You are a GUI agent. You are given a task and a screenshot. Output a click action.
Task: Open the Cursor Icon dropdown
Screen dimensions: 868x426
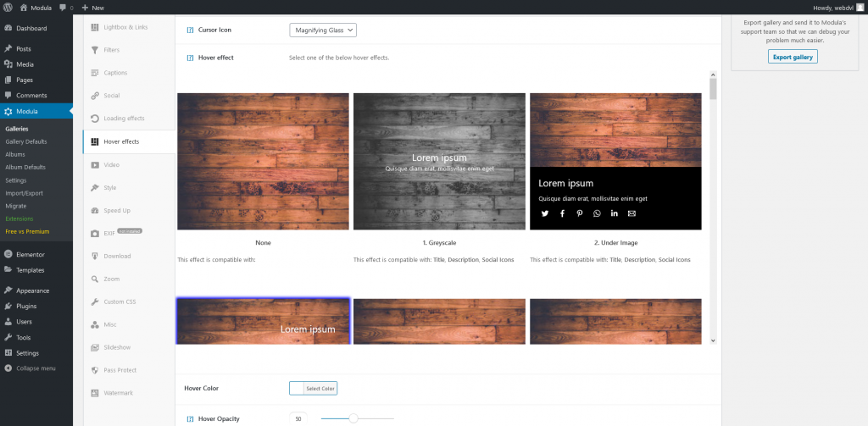click(x=323, y=30)
